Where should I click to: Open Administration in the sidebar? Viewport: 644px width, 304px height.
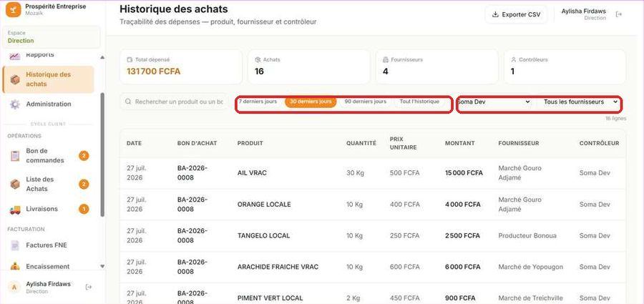(48, 104)
